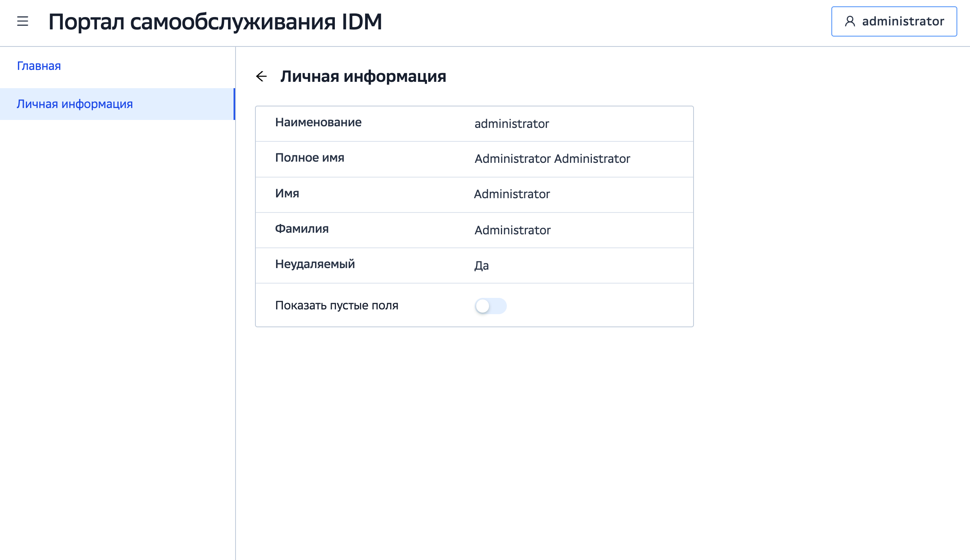The image size is (970, 560).
Task: Switch the Показать пустые поля control on
Action: [491, 306]
